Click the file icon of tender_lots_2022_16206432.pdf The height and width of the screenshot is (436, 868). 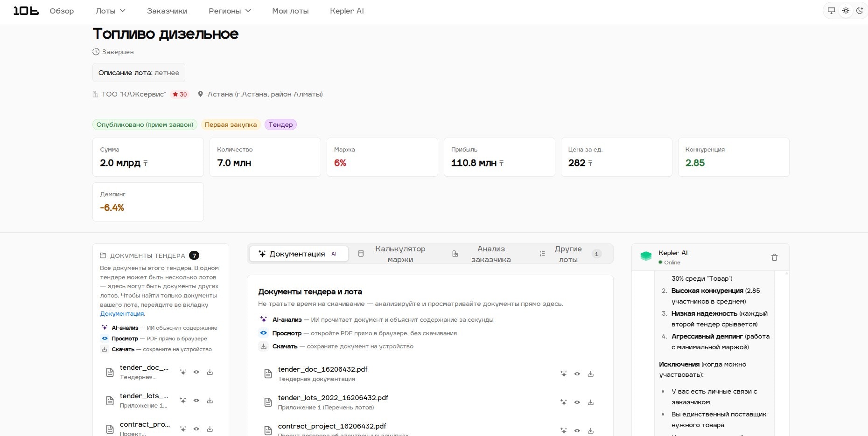[x=268, y=402]
